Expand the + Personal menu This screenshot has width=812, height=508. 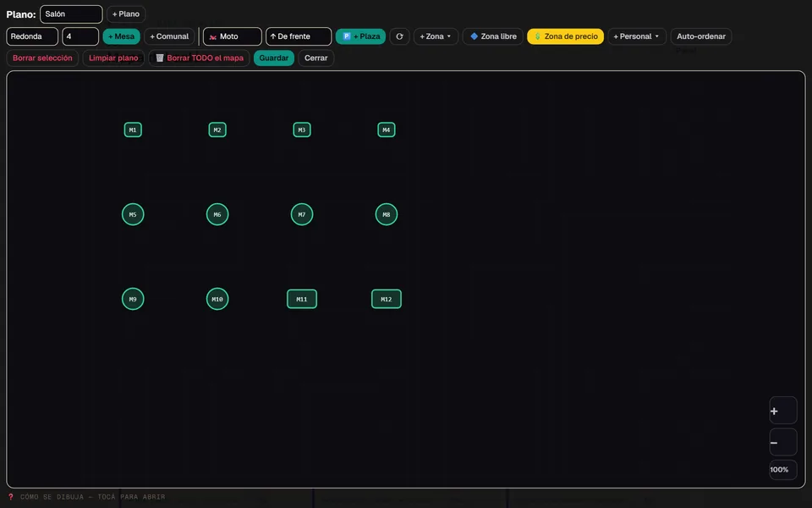[x=637, y=36]
